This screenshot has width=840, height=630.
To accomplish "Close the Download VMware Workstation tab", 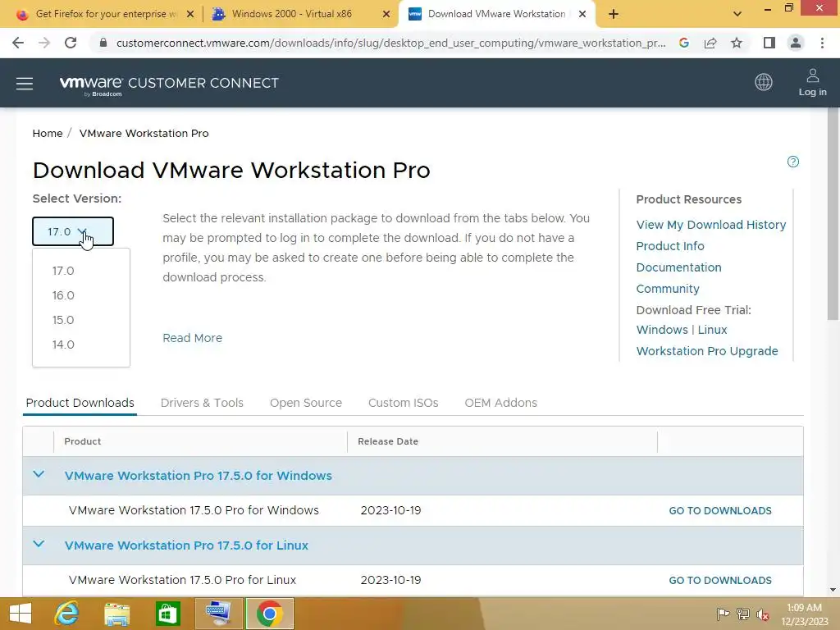I will pos(582,14).
